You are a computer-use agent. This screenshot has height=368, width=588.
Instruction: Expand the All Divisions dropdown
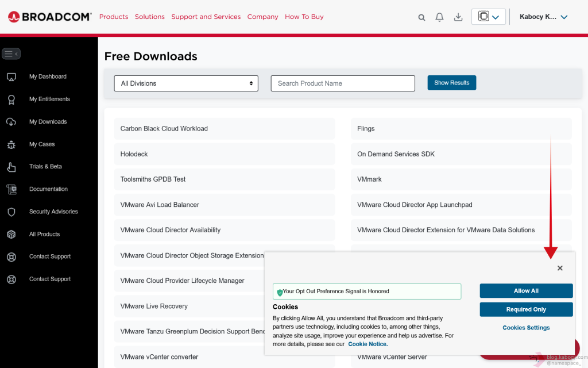186,83
